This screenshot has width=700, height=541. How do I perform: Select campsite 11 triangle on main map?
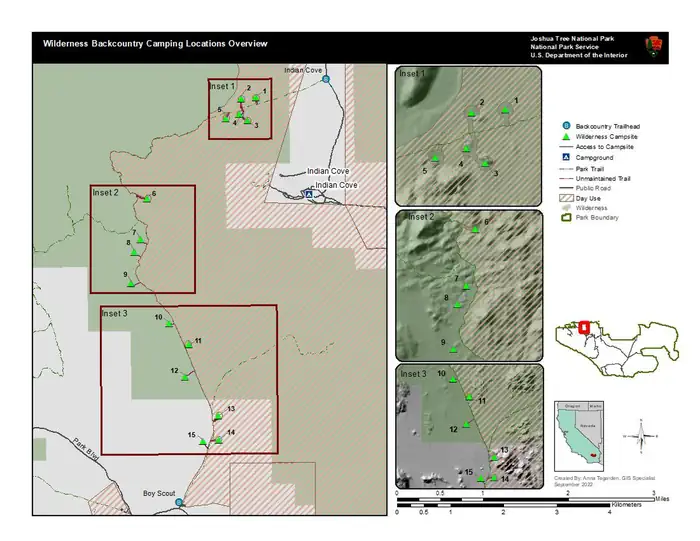pos(188,344)
